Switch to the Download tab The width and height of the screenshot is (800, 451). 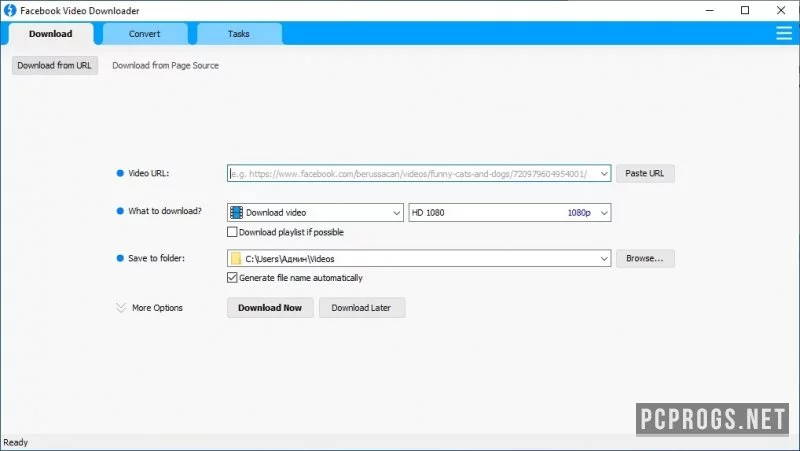51,34
